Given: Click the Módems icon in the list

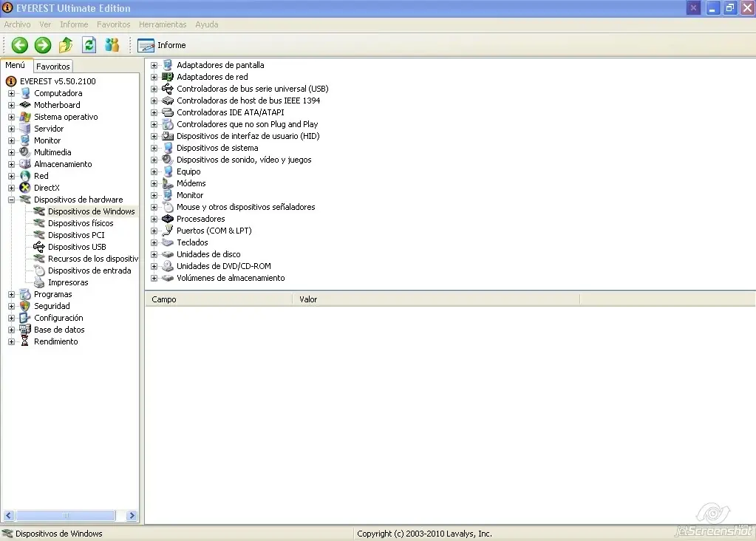Looking at the screenshot, I should tap(167, 183).
